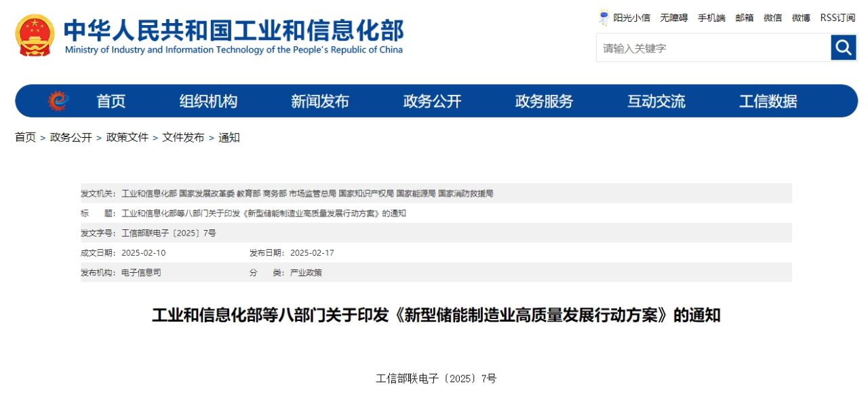Click 文件发布 in the breadcrumb

click(183, 137)
